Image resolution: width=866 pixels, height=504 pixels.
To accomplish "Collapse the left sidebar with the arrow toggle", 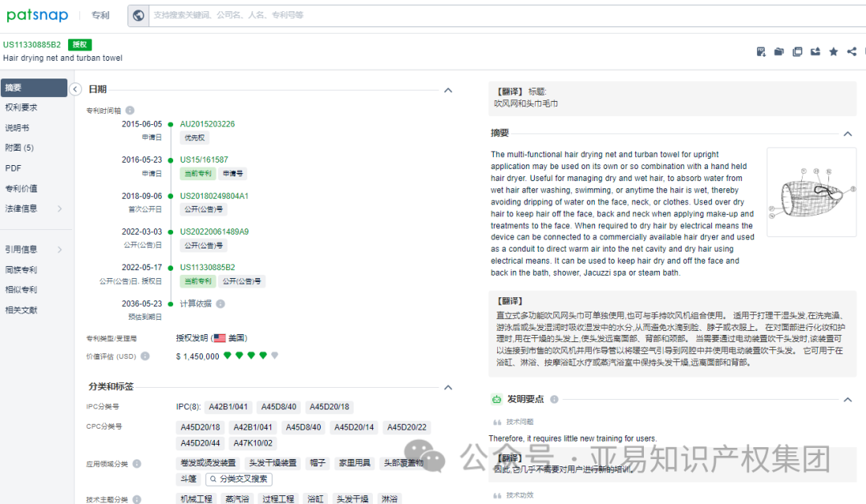I will [75, 89].
